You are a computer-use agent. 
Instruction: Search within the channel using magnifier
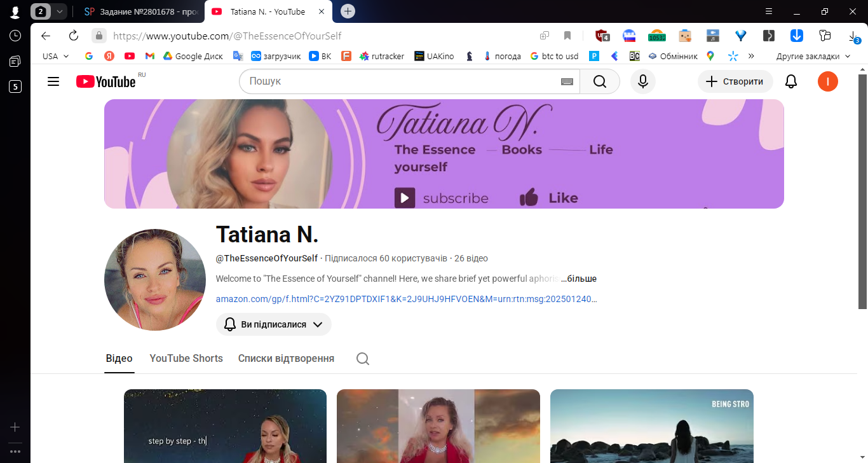tap(363, 359)
